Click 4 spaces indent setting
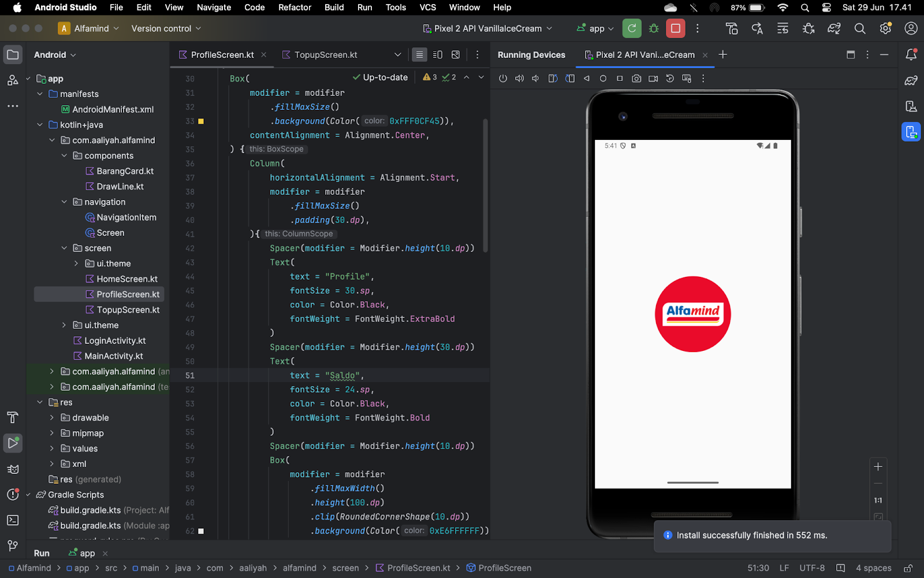The height and width of the screenshot is (578, 924). (x=873, y=568)
